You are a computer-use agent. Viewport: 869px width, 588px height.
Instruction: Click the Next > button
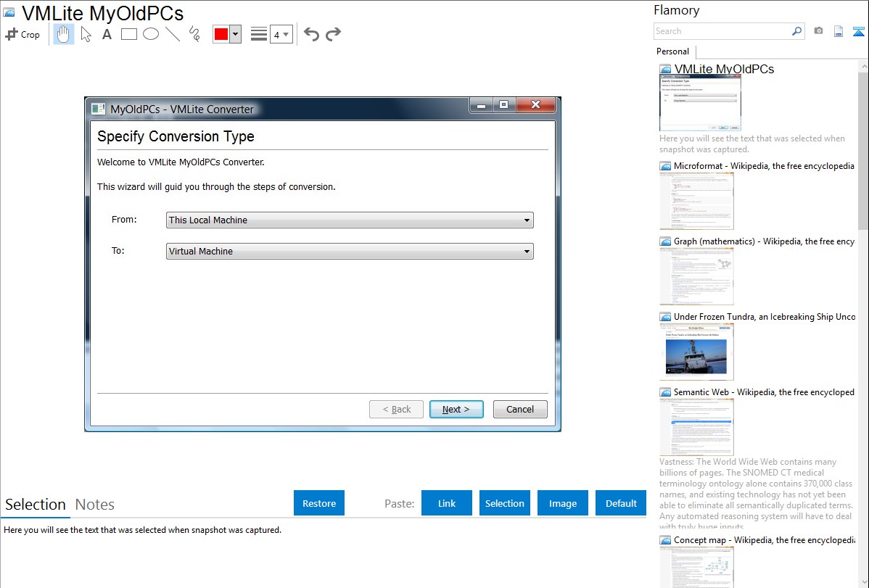[456, 409]
